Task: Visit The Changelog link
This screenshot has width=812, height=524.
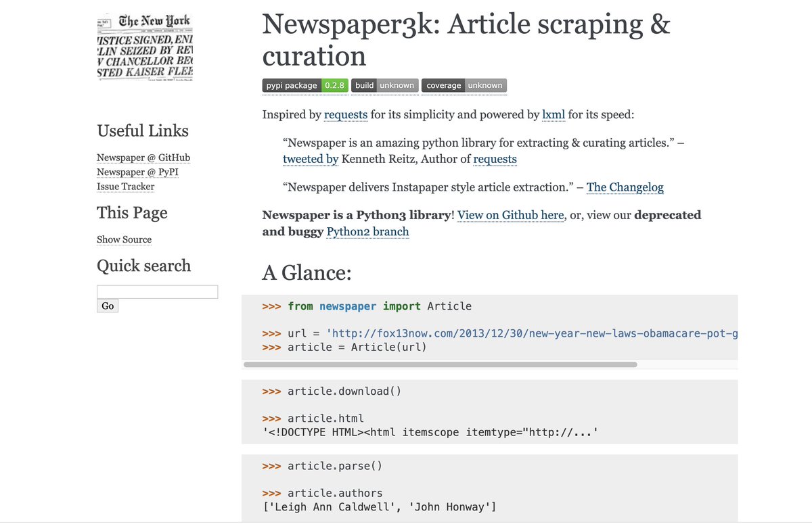Action: pyautogui.click(x=625, y=187)
